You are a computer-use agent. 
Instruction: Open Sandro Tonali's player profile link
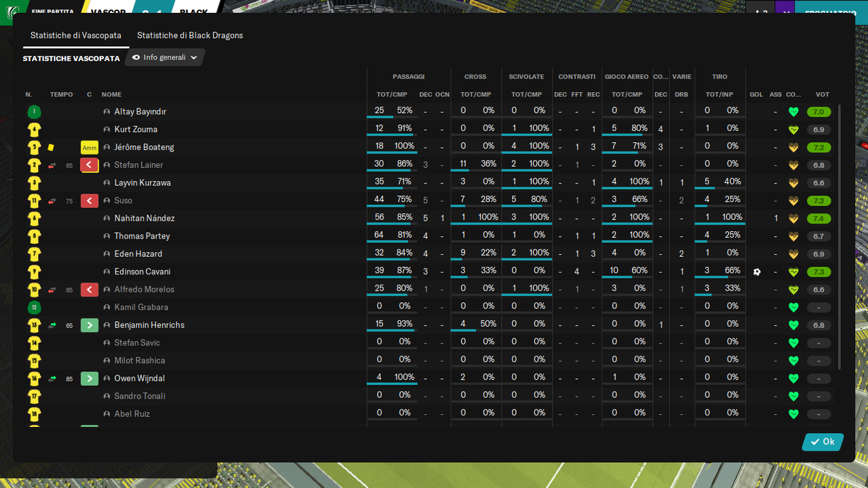pos(140,396)
